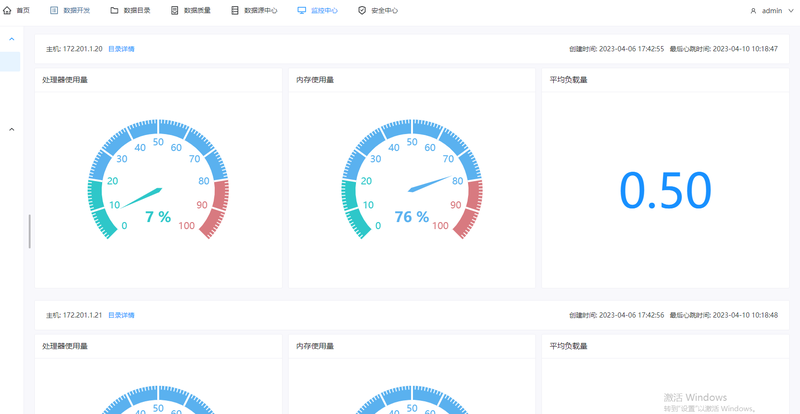The height and width of the screenshot is (414, 800).
Task: Collapse the first blue sidebar chevron
Action: [x=12, y=39]
